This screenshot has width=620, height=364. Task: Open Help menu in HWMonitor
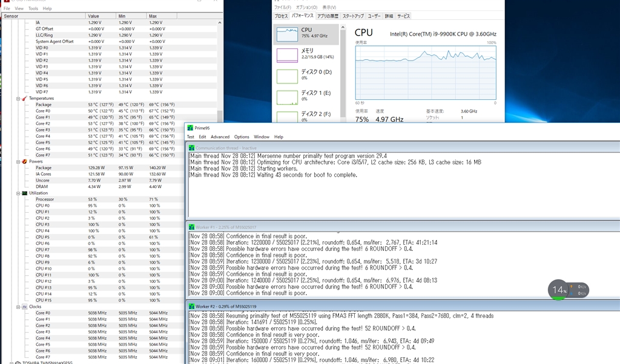click(47, 8)
